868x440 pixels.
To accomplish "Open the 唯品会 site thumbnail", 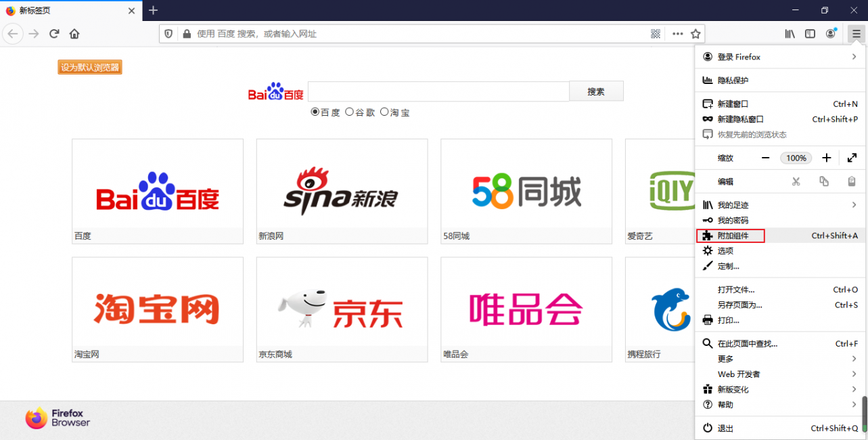I will [526, 309].
